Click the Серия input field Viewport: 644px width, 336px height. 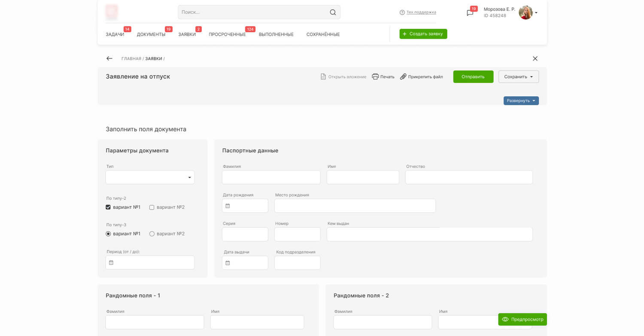click(245, 234)
